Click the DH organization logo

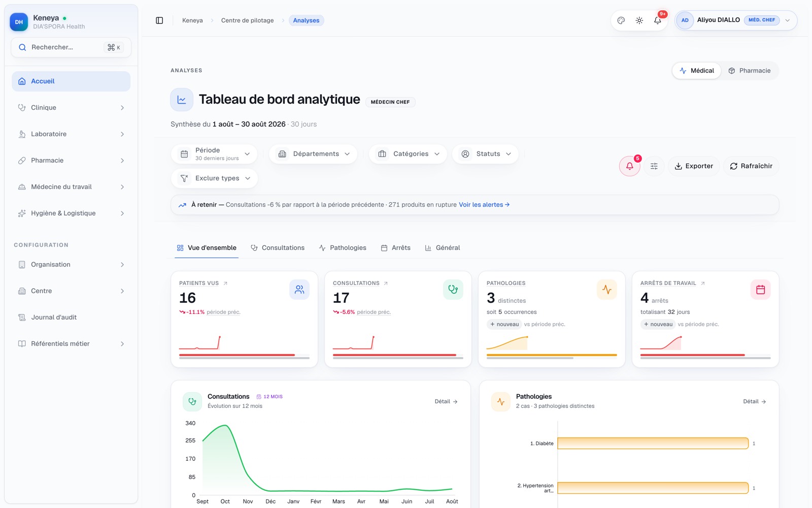pyautogui.click(x=19, y=22)
